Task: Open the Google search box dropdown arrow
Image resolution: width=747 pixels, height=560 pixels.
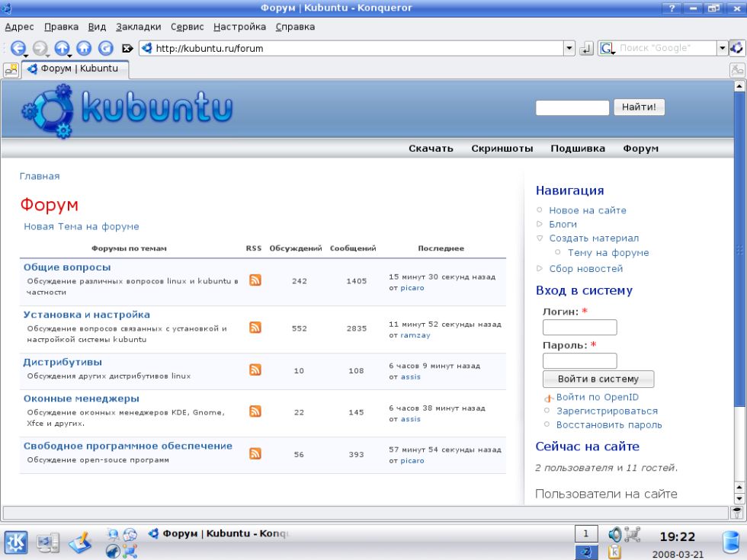Action: (723, 48)
